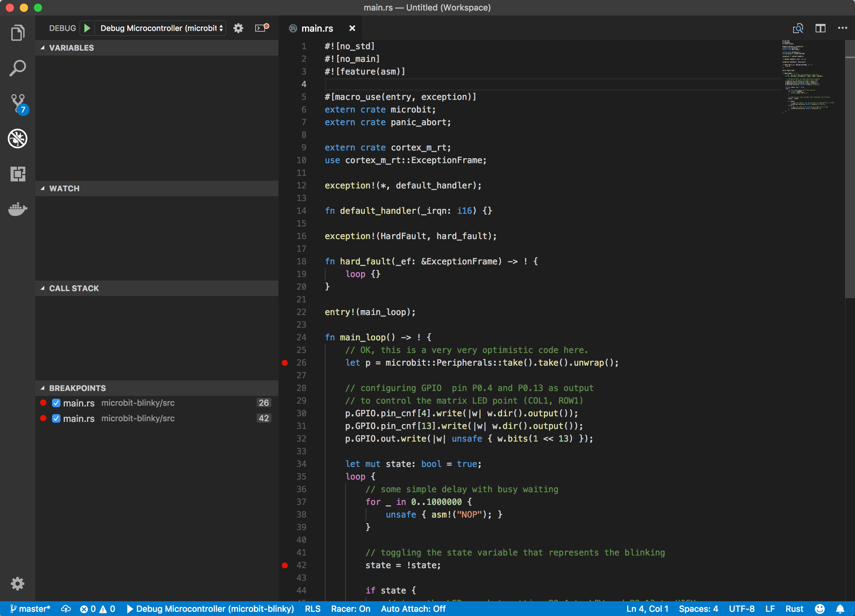This screenshot has height=616, width=855.
Task: Open the Extensions view icon
Action: click(x=17, y=174)
